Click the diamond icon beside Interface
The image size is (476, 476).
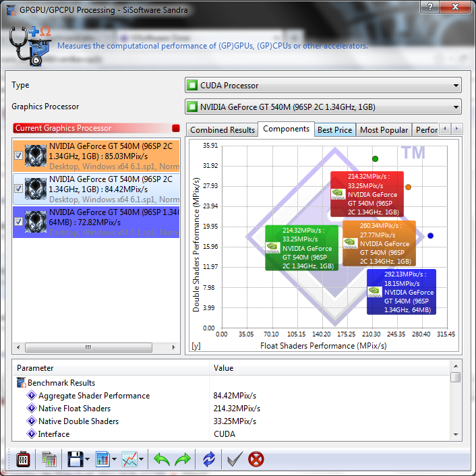pos(32,434)
